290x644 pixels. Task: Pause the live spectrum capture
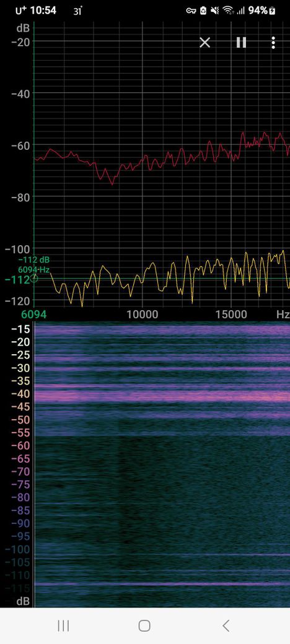click(x=241, y=42)
